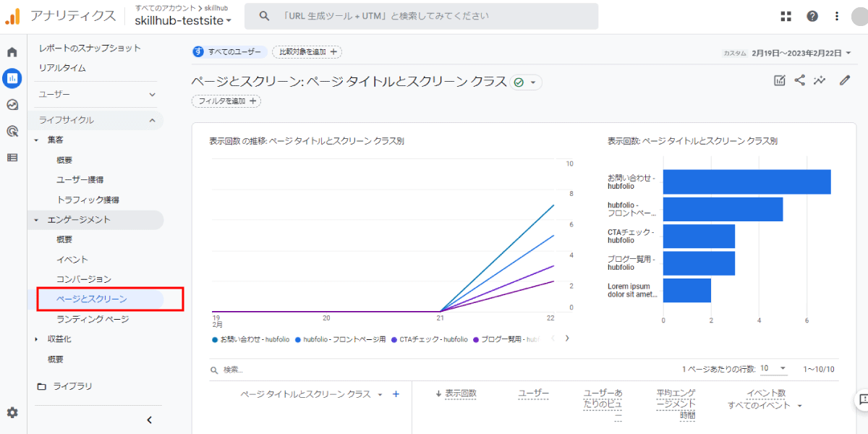The height and width of the screenshot is (434, 868).
Task: Open the Google apps grid
Action: coord(787,16)
